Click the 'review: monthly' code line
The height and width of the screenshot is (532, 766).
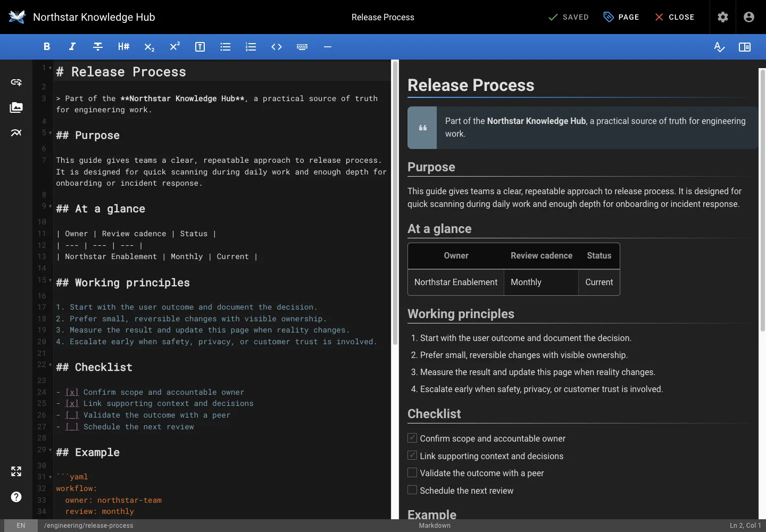[99, 511]
